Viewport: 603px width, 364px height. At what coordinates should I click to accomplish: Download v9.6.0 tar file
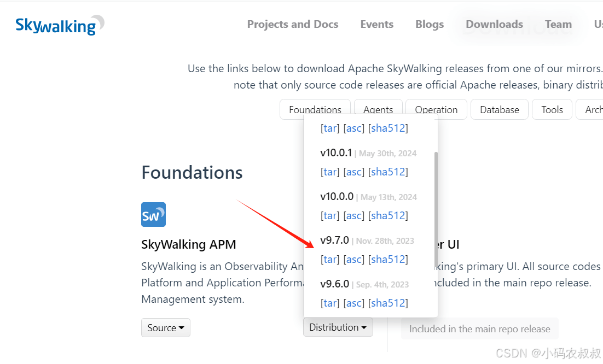pos(330,303)
